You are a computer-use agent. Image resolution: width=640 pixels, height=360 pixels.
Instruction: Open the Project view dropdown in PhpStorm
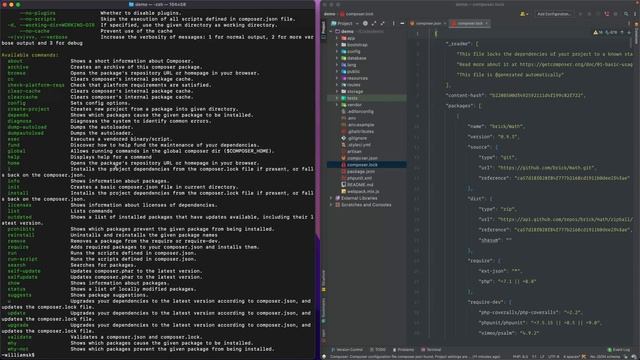[x=345, y=23]
